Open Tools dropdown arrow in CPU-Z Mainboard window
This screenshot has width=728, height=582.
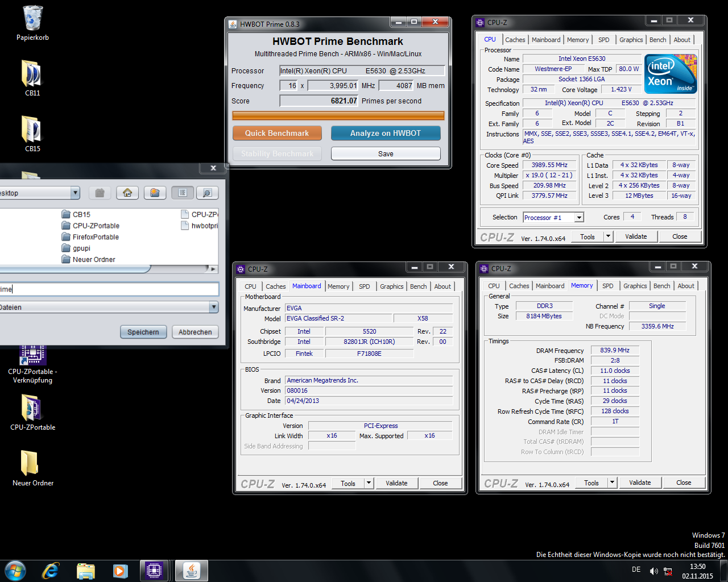click(x=369, y=483)
